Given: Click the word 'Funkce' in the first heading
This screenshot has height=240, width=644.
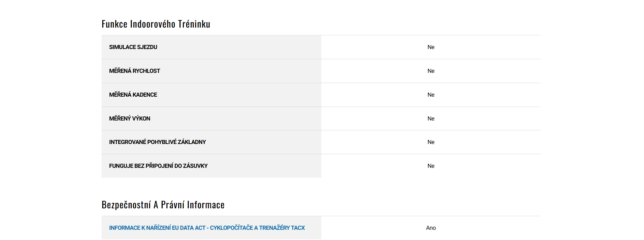Looking at the screenshot, I should tap(114, 24).
